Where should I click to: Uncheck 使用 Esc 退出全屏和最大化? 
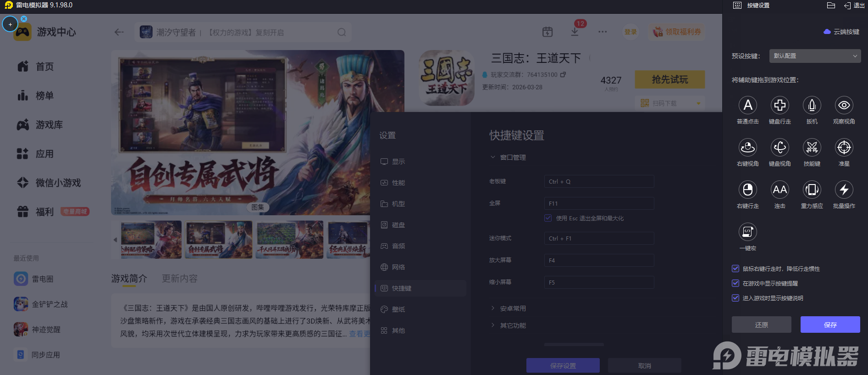pos(548,218)
